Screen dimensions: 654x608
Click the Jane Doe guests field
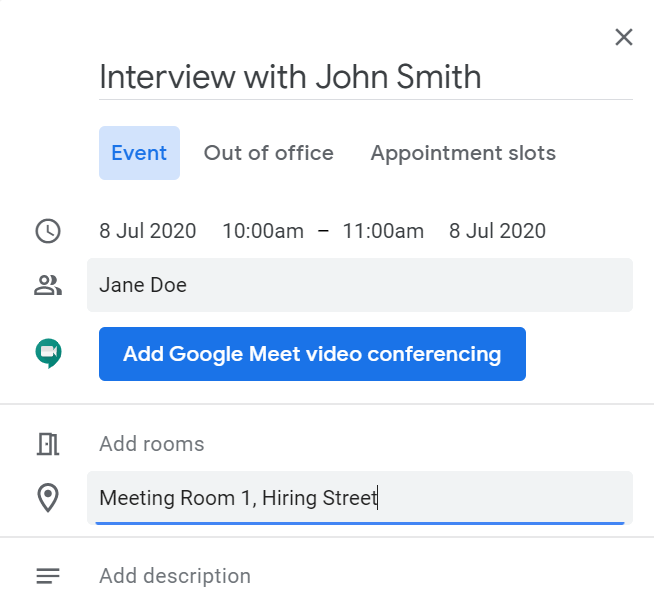[x=360, y=285]
